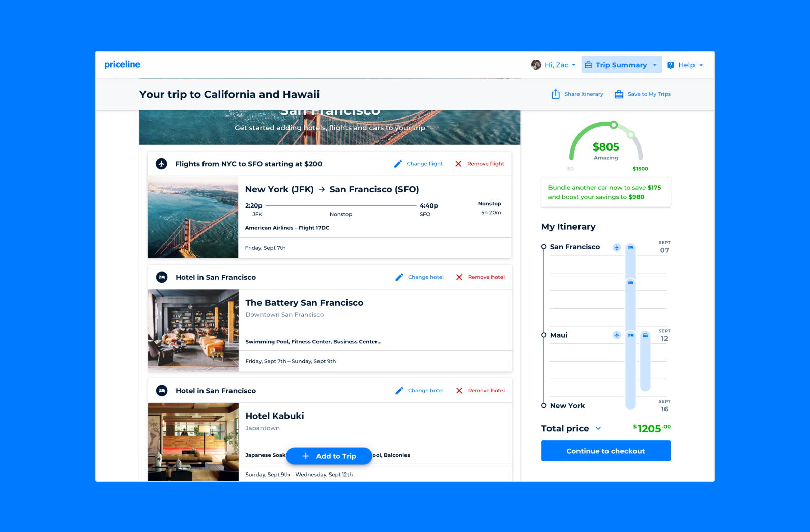
Task: Click the bed icon on Battery hotel card header
Action: coord(162,277)
